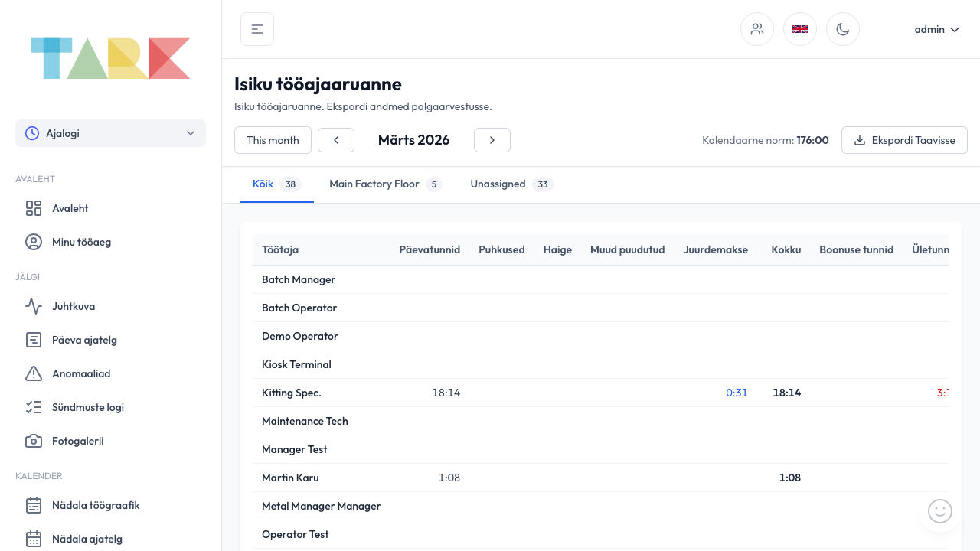Open the admin user dropdown
The width and height of the screenshot is (980, 551).
[x=936, y=29]
